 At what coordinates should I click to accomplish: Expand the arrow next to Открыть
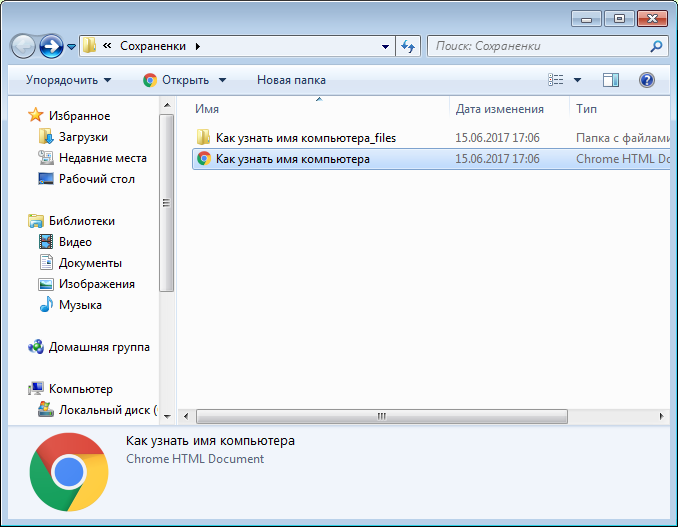point(222,80)
